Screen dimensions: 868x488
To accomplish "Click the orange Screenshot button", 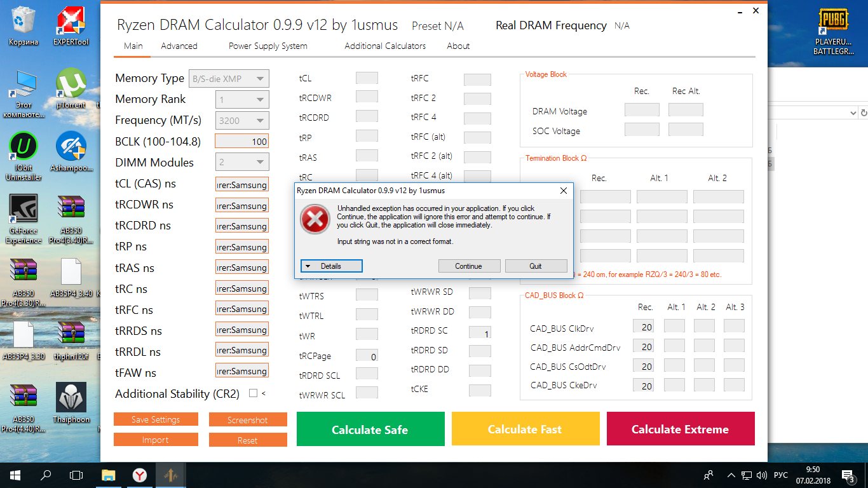I will [248, 420].
